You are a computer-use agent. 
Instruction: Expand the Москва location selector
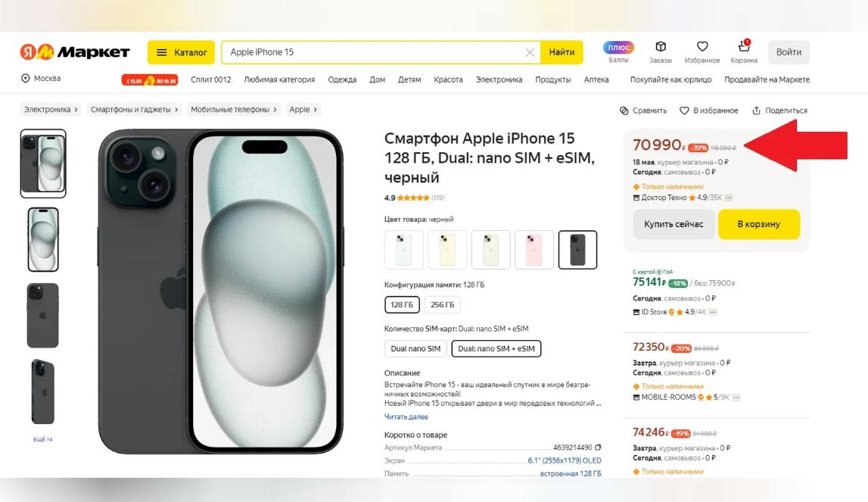pyautogui.click(x=41, y=79)
